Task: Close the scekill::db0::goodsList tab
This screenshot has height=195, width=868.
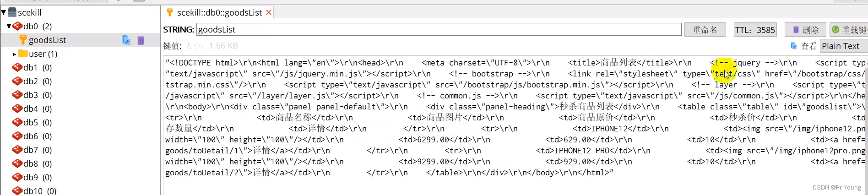Action: pos(269,12)
